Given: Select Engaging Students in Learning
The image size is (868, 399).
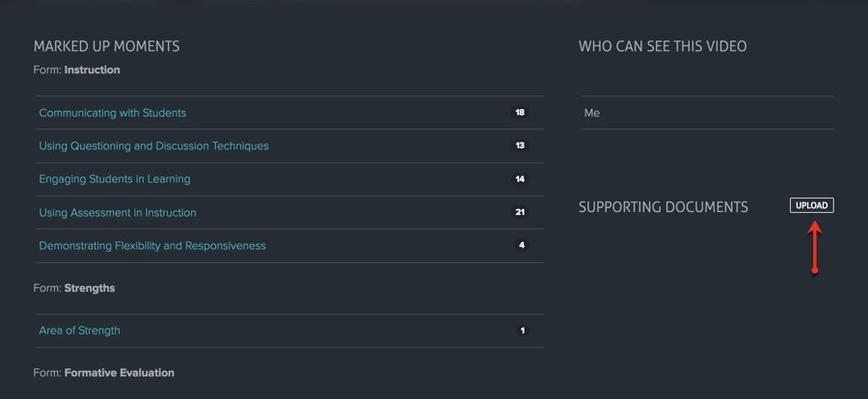Looking at the screenshot, I should pyautogui.click(x=115, y=179).
